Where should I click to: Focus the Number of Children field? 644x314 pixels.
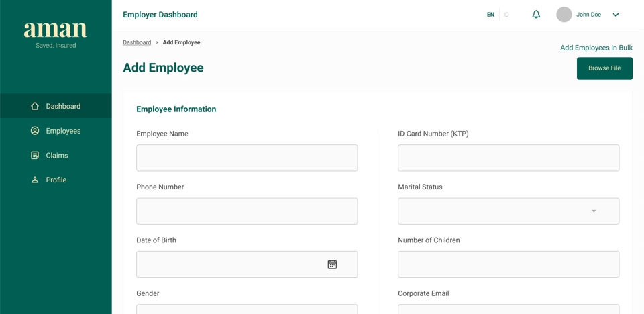(x=508, y=264)
